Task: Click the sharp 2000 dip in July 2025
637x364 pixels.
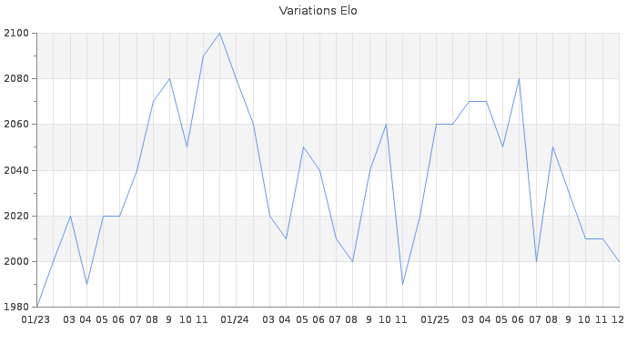Action: point(536,261)
